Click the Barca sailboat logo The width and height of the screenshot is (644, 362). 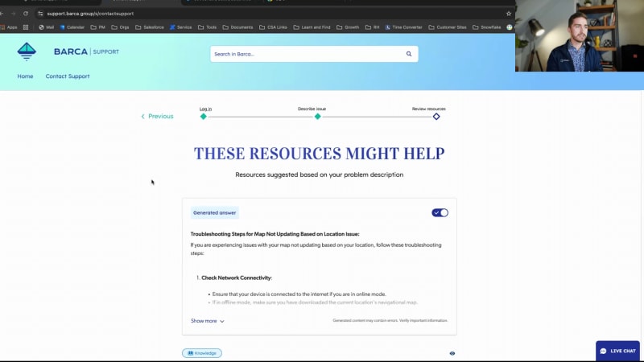coord(27,51)
